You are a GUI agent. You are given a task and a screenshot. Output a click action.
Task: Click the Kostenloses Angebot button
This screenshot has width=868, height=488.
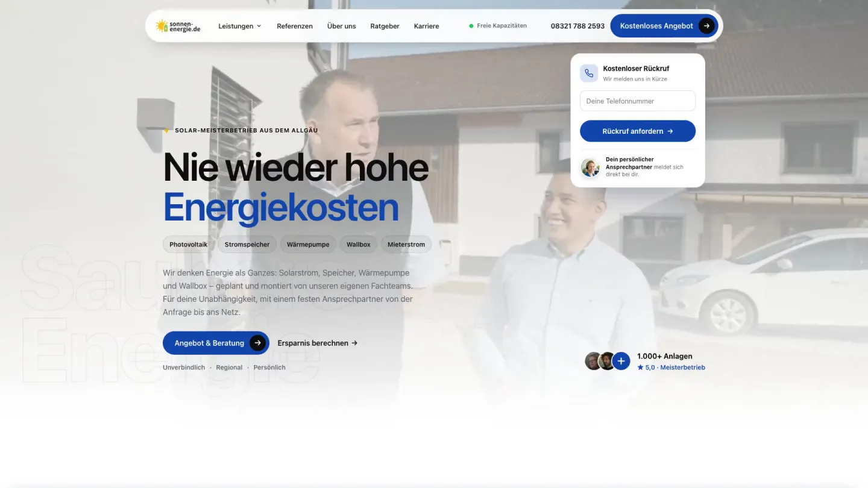tap(664, 26)
